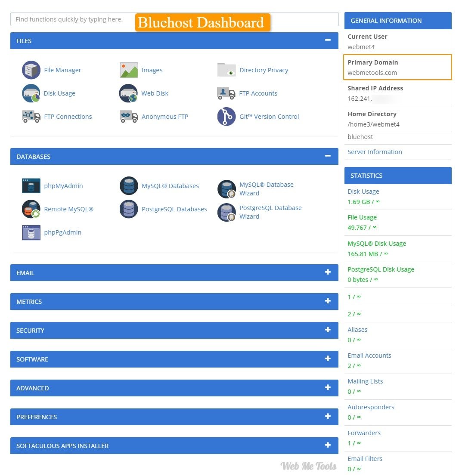Viewport: 459px width, 476px height.
Task: Select the /home3/webmet4 home directory text
Action: pyautogui.click(x=373, y=124)
